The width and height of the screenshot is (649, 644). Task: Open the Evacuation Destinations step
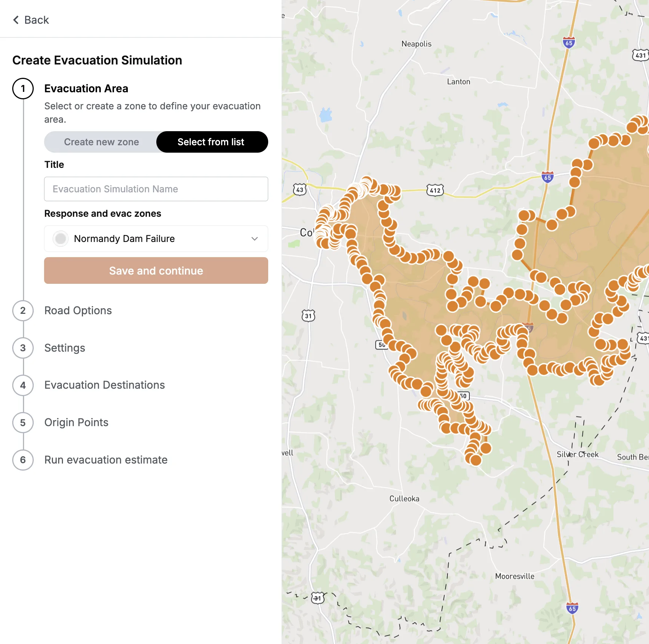pyautogui.click(x=104, y=385)
